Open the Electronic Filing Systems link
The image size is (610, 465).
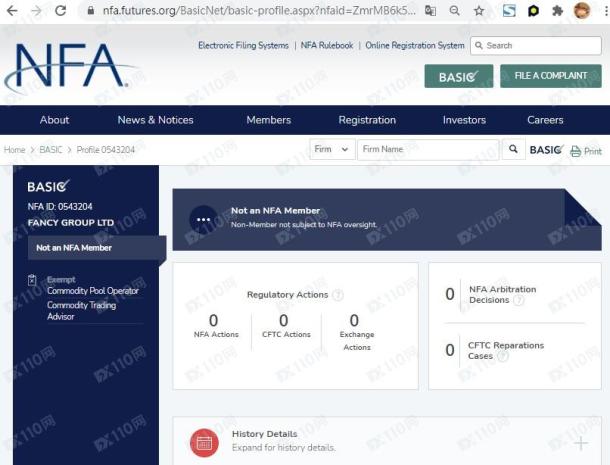244,46
